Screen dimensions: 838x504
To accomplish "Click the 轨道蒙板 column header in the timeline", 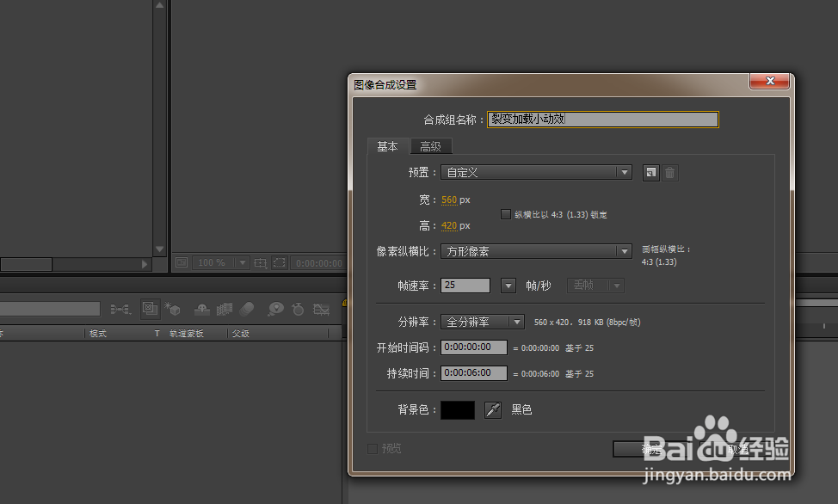I will 187,334.
